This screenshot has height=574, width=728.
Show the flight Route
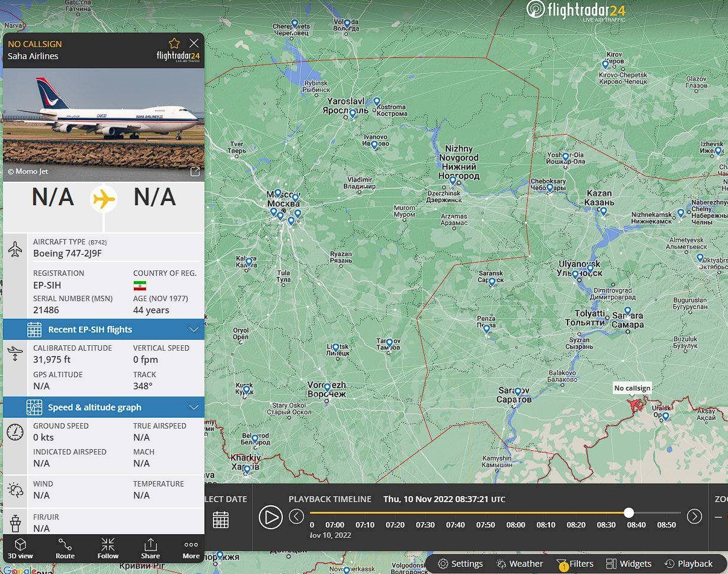65,548
